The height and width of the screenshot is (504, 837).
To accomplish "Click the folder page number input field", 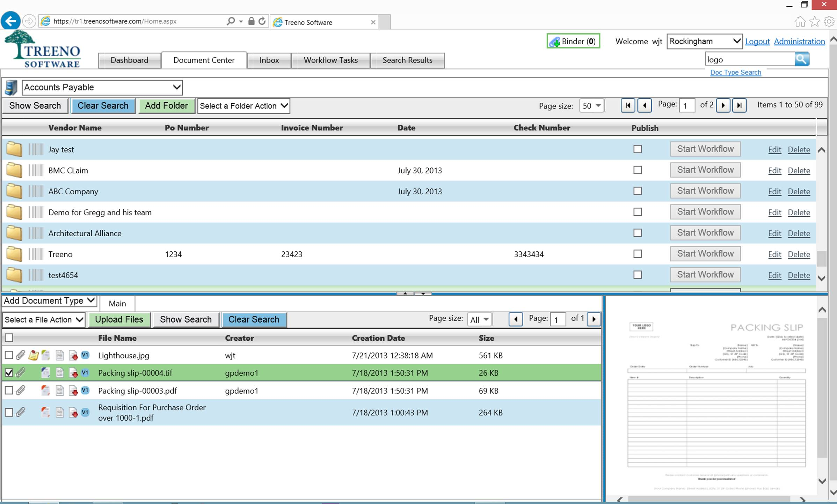I will coord(686,105).
